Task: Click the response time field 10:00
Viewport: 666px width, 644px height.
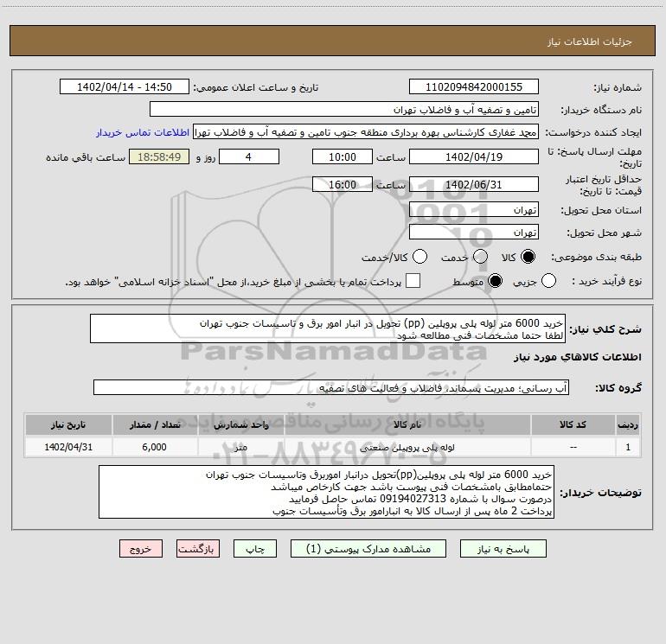Action: [343, 156]
